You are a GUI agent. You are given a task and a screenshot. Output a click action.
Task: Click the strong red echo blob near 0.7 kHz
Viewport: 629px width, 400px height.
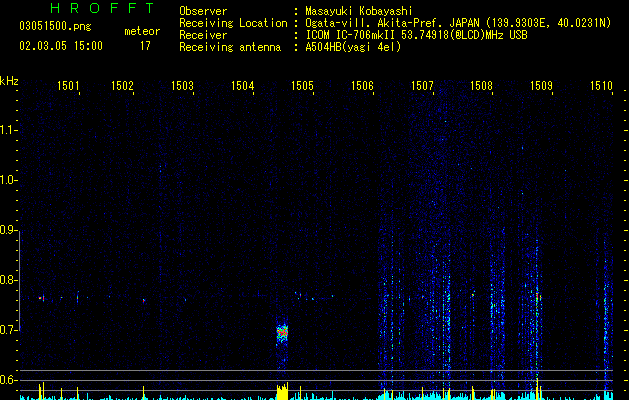[x=282, y=333]
